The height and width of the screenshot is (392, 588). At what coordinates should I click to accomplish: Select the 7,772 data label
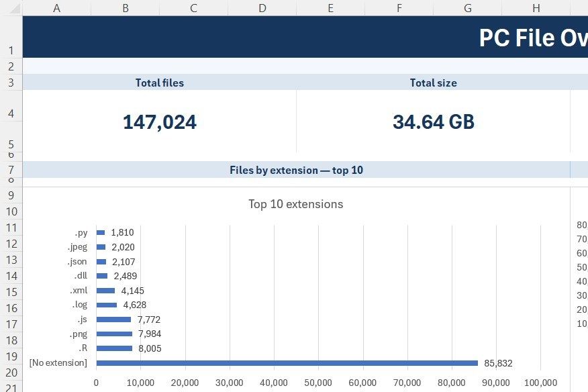[148, 320]
